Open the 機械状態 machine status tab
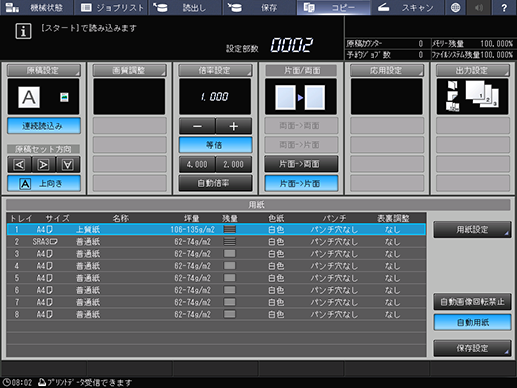Image resolution: width=517 pixels, height=388 pixels. 37,7
